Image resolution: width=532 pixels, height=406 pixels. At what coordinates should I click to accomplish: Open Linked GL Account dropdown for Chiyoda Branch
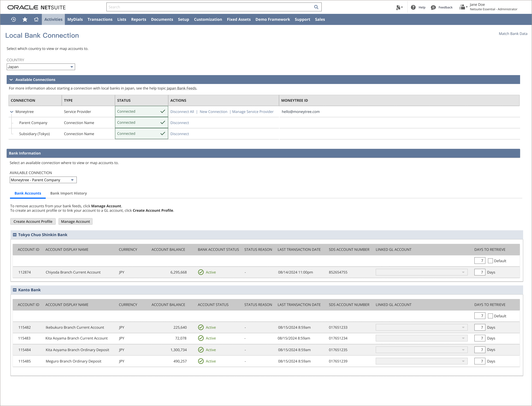422,272
